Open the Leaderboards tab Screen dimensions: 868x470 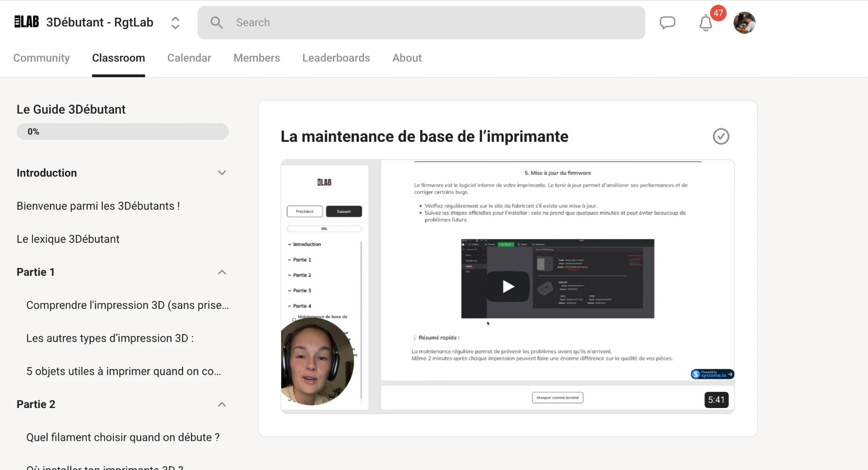pyautogui.click(x=336, y=58)
